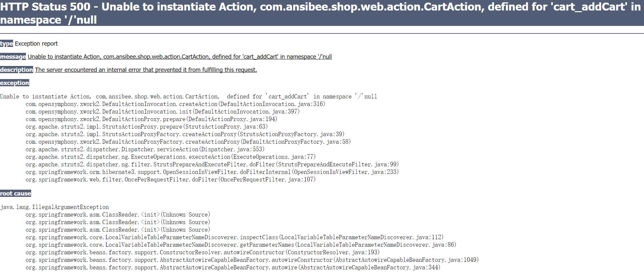Screen dimensions: 644x272
Task: Click the DefaultActionProxyFactory.createActionProxy line (java:58)
Action: click(188, 142)
